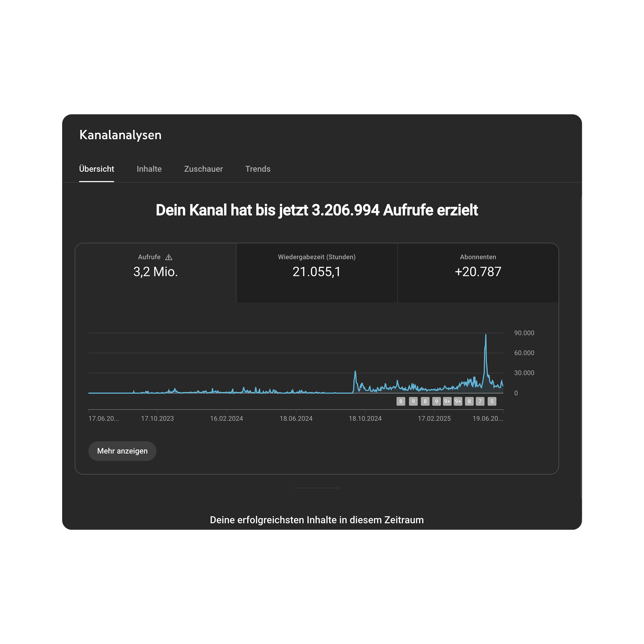Click the right 9+ video marker badge
The height and width of the screenshot is (644, 644).
tap(458, 401)
